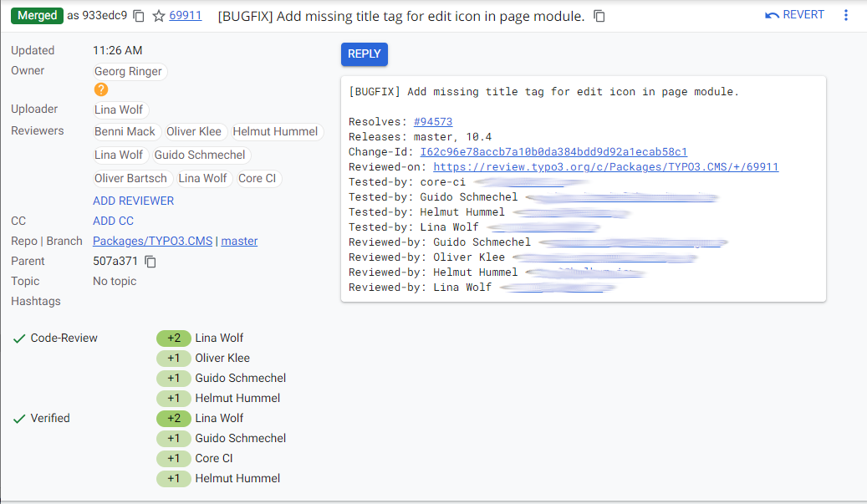Open change number 69911 link
This screenshot has width=867, height=504.
pos(185,15)
